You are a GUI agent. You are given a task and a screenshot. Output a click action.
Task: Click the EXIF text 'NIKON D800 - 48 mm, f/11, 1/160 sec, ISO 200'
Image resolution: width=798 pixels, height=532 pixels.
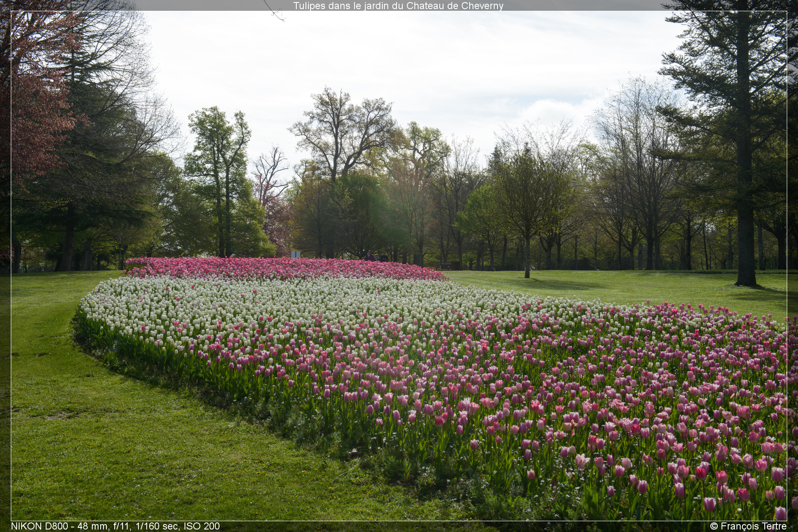point(116,526)
